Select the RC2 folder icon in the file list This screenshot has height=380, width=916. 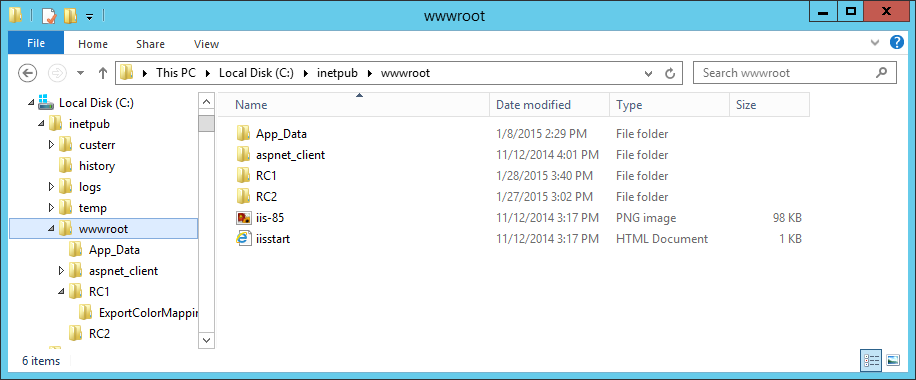point(244,197)
